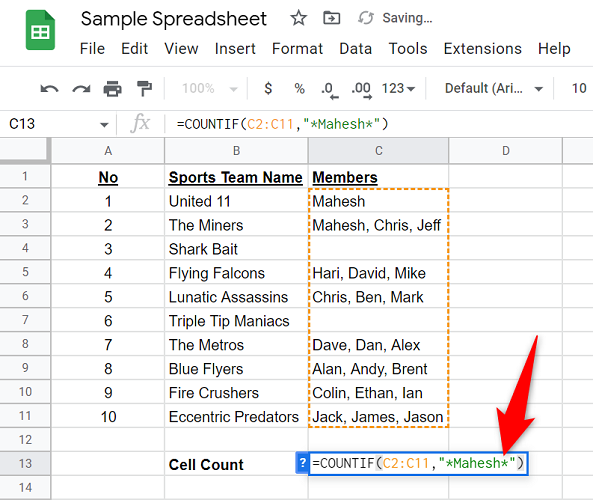Click the print icon

[112, 89]
